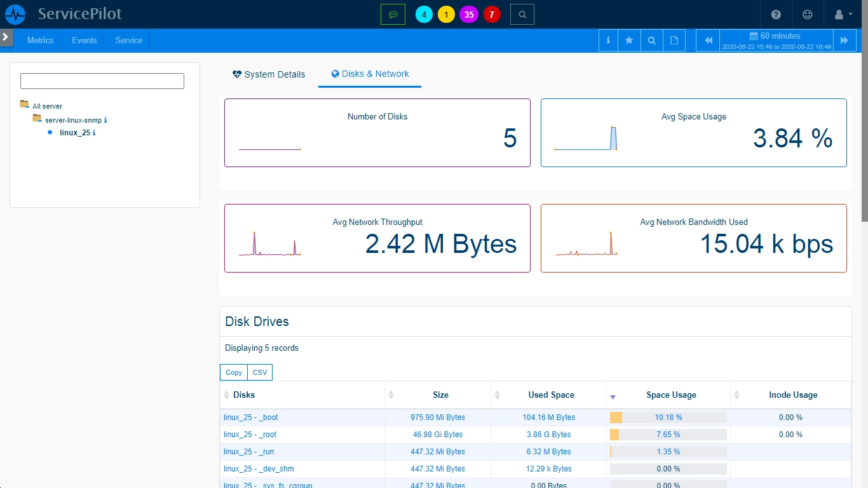This screenshot has height=488, width=868.
Task: Click the star favorite icon in toolbar
Action: pos(629,40)
